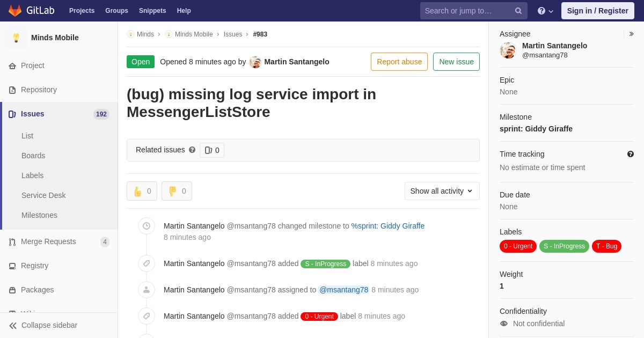Click the Merge Requests icon
644x338 pixels.
12,242
